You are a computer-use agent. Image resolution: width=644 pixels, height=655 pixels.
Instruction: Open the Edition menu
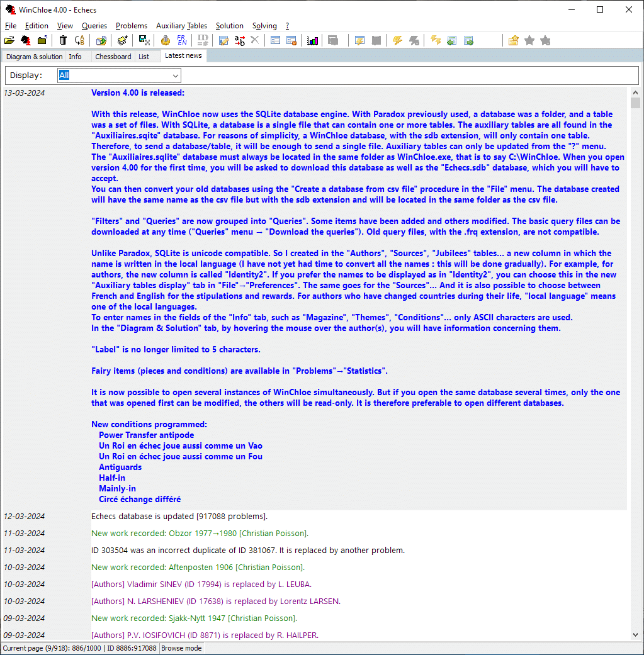(x=37, y=26)
